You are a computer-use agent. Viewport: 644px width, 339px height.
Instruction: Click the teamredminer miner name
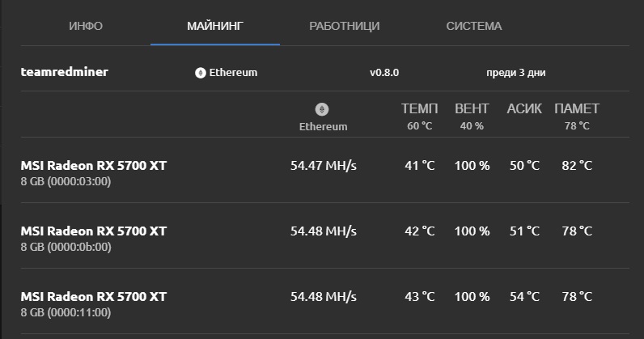65,72
